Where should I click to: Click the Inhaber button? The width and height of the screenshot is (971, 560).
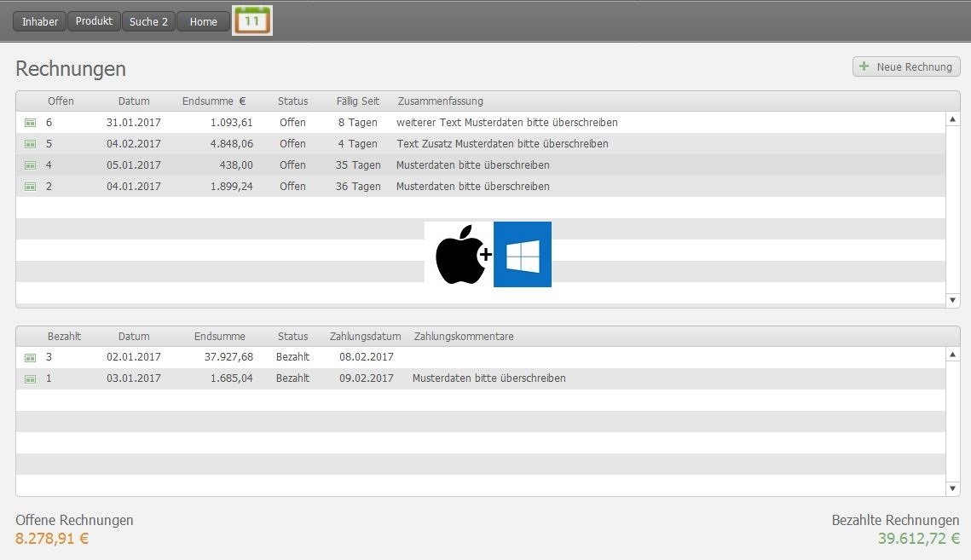39,21
